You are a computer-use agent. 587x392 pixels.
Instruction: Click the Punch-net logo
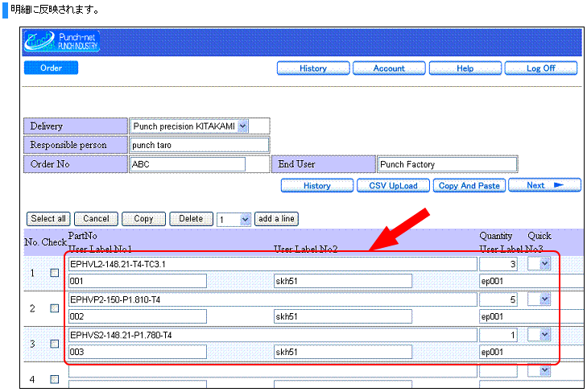click(x=62, y=41)
